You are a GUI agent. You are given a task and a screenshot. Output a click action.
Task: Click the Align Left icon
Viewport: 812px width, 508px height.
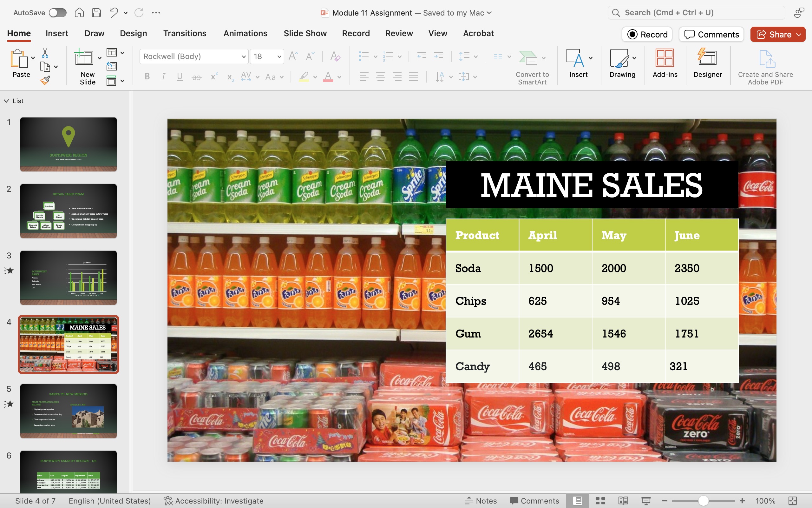[x=364, y=77]
